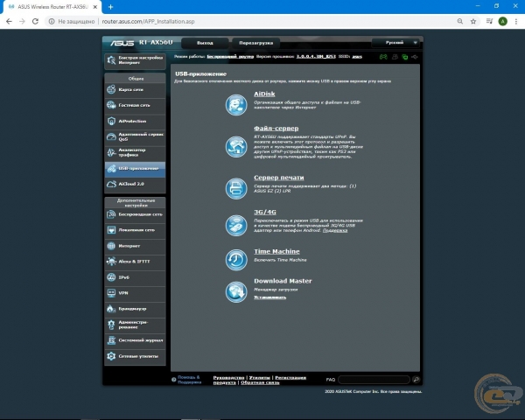Open Гостевая сеть in sidebar

135,105
